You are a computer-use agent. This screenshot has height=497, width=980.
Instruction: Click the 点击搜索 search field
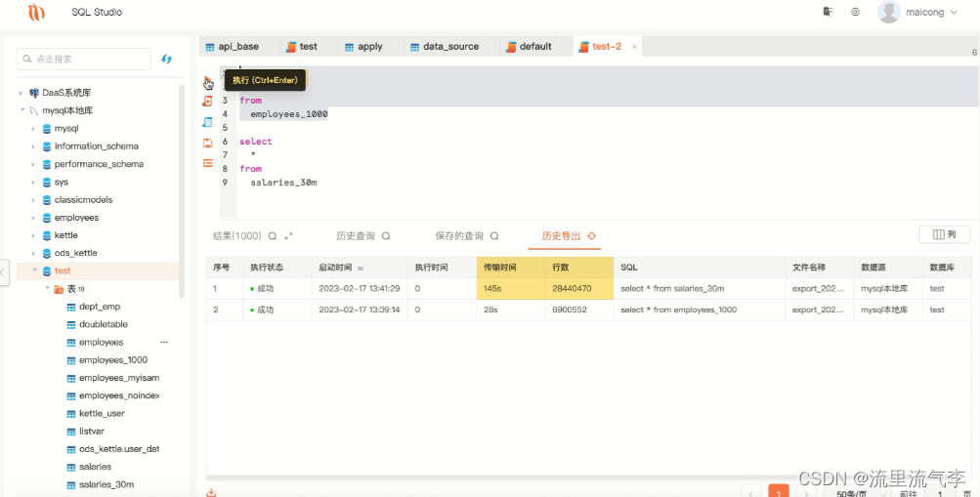tap(83, 59)
